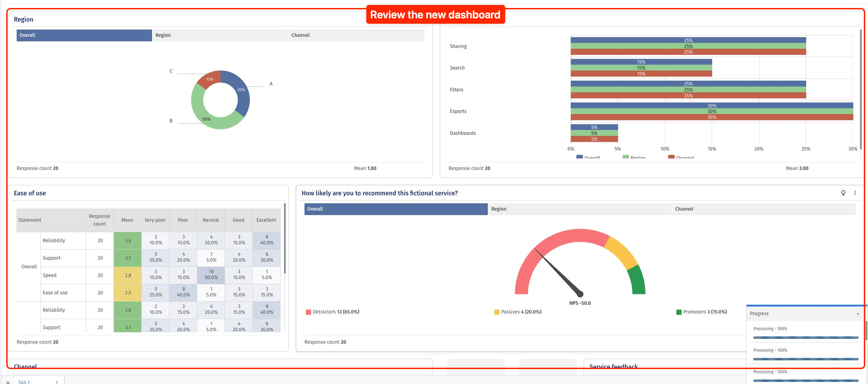Image resolution: width=868 pixels, height=384 pixels.
Task: Click the 15% slice C of donut
Action: coord(209,79)
